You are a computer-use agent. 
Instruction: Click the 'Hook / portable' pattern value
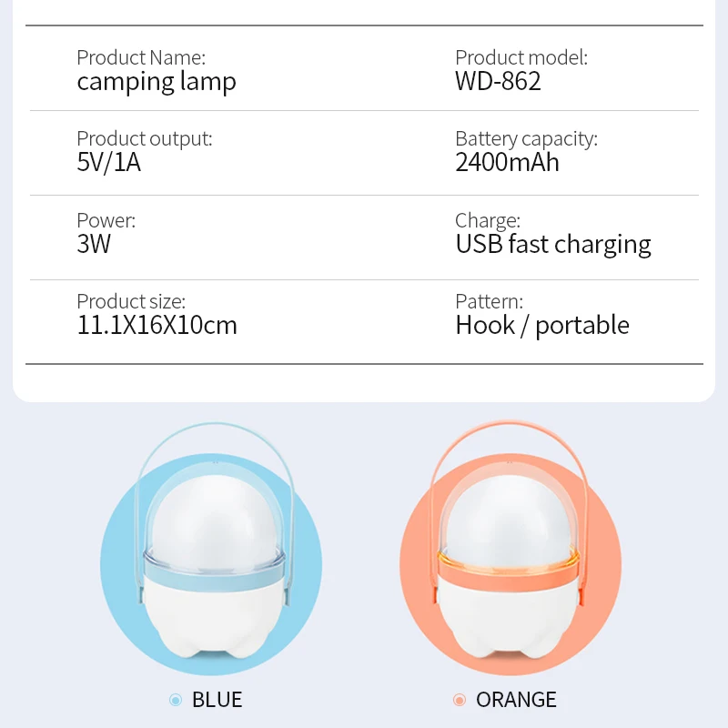click(542, 326)
